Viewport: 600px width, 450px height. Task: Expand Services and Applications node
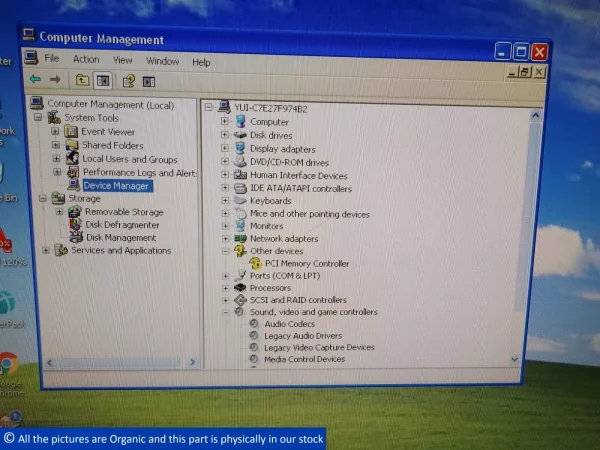[46, 250]
